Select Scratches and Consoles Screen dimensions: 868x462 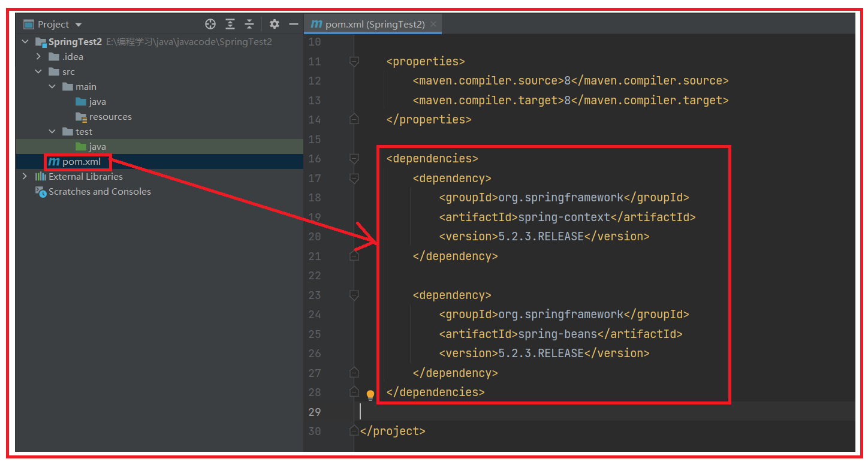(100, 191)
